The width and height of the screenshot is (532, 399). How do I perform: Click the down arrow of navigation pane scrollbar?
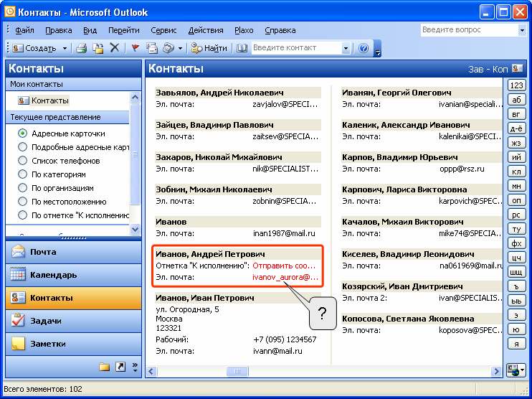(x=135, y=229)
